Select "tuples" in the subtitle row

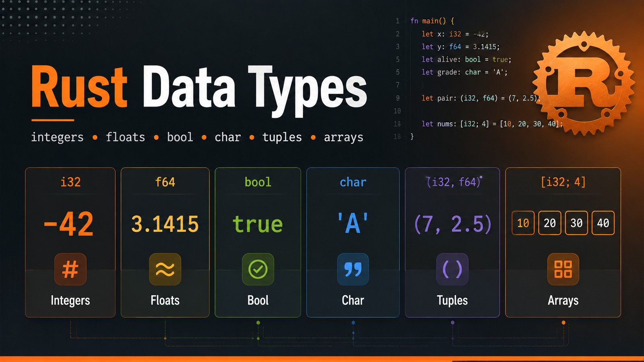[282, 137]
